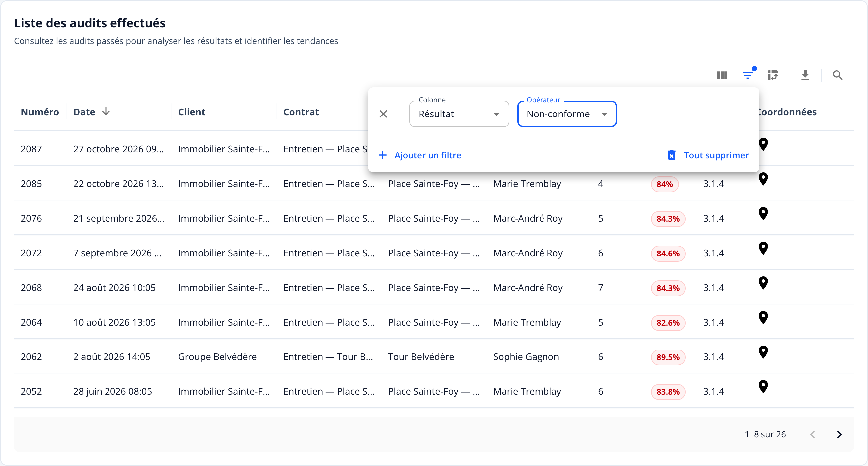Image resolution: width=868 pixels, height=466 pixels.
Task: Click the map pin for audit 2052
Action: (763, 387)
